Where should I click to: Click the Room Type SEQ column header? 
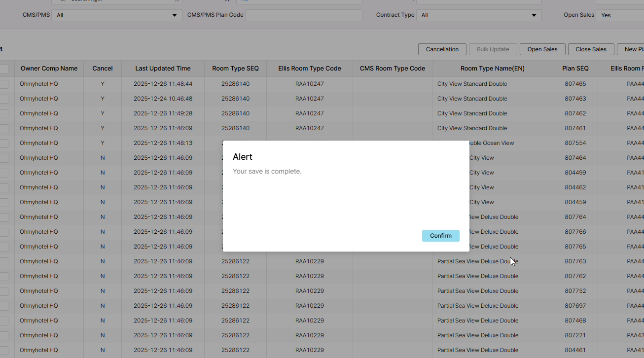click(x=235, y=69)
